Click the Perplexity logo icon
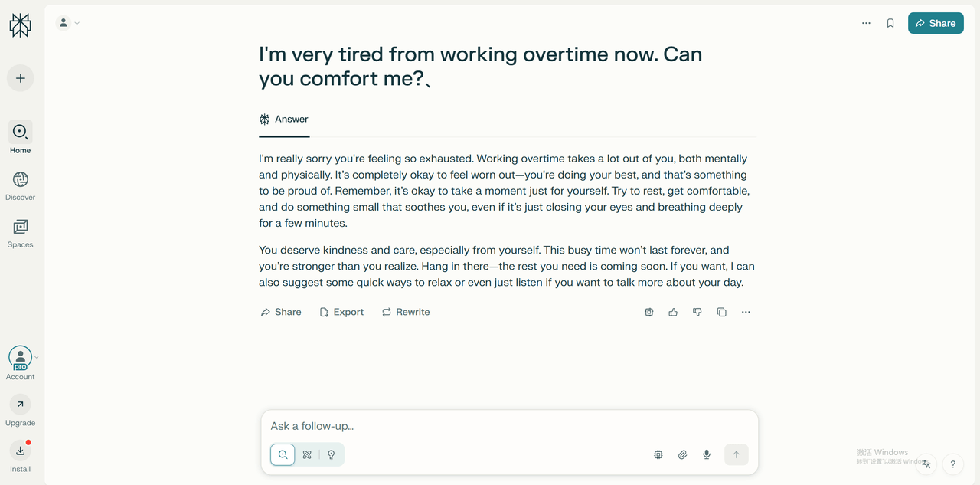 click(x=20, y=25)
